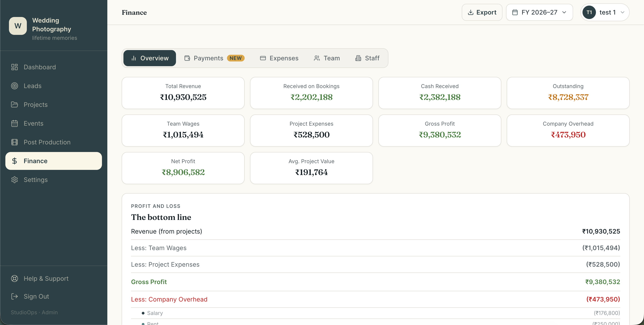Open Dashboard grid icon in sidebar
The height and width of the screenshot is (325, 644).
coord(15,67)
